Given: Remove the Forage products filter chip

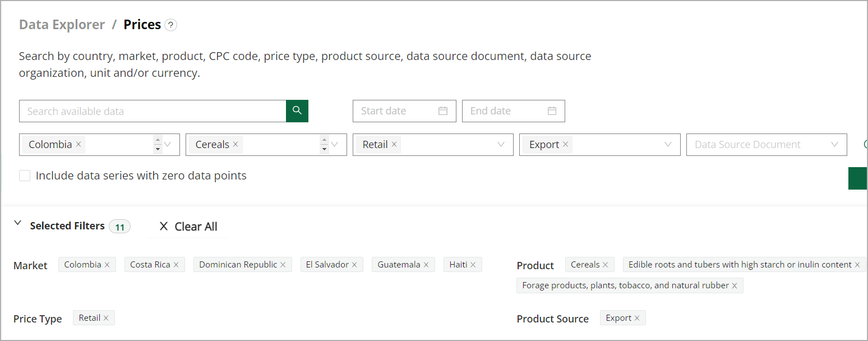Looking at the screenshot, I should click(735, 285).
